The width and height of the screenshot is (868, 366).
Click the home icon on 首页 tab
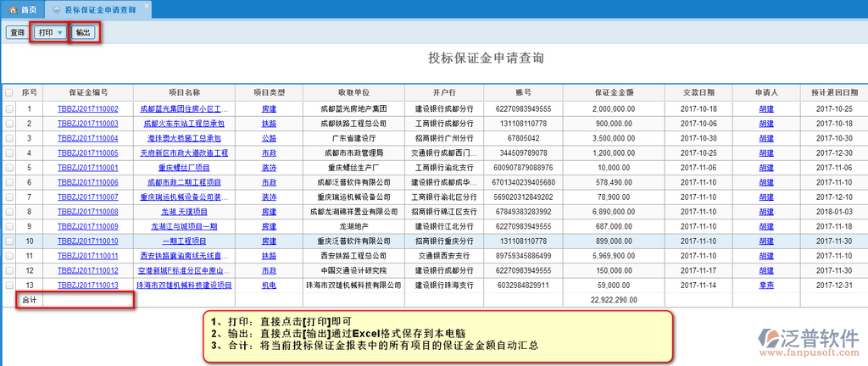click(13, 10)
